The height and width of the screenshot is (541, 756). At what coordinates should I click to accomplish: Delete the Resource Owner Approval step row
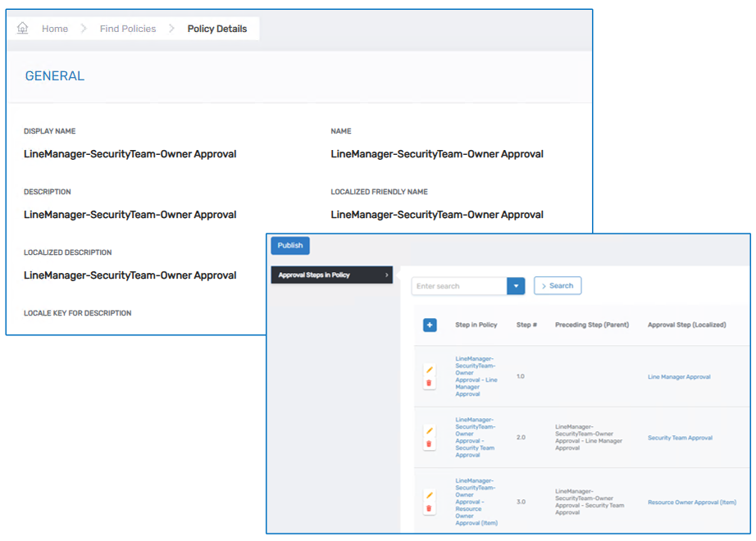coord(429,508)
